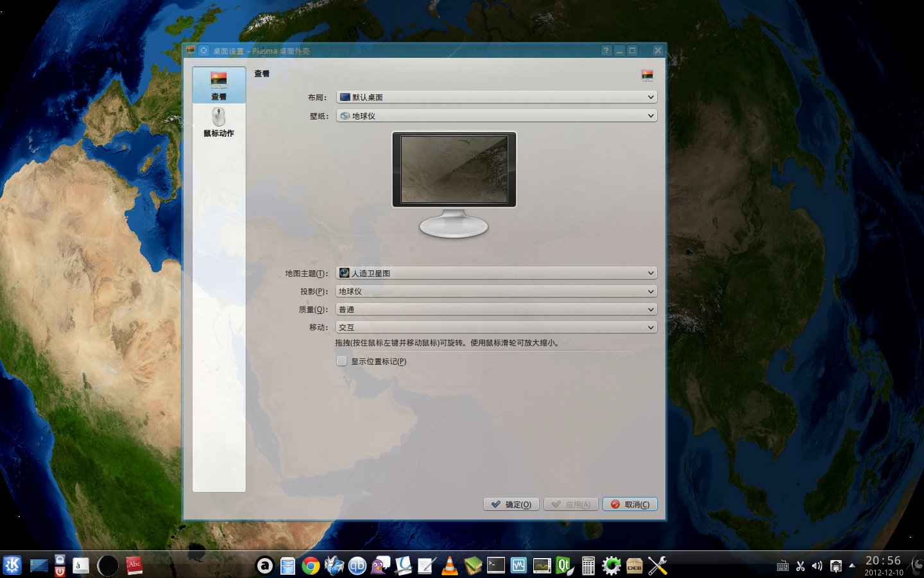Open the DEB package box icon
Image resolution: width=924 pixels, height=578 pixels.
point(635,565)
